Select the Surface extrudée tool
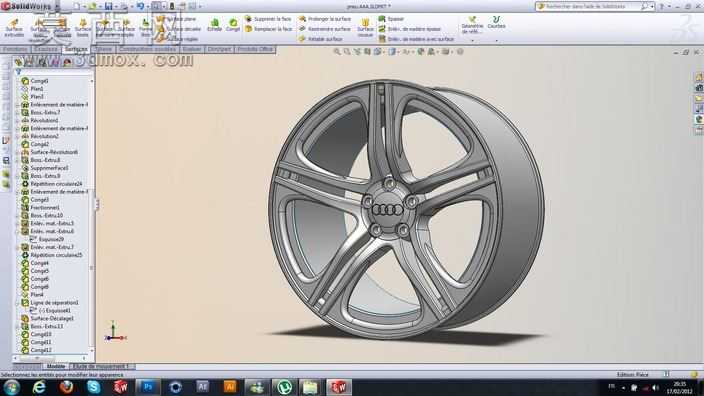This screenshot has height=396, width=704. point(14,28)
